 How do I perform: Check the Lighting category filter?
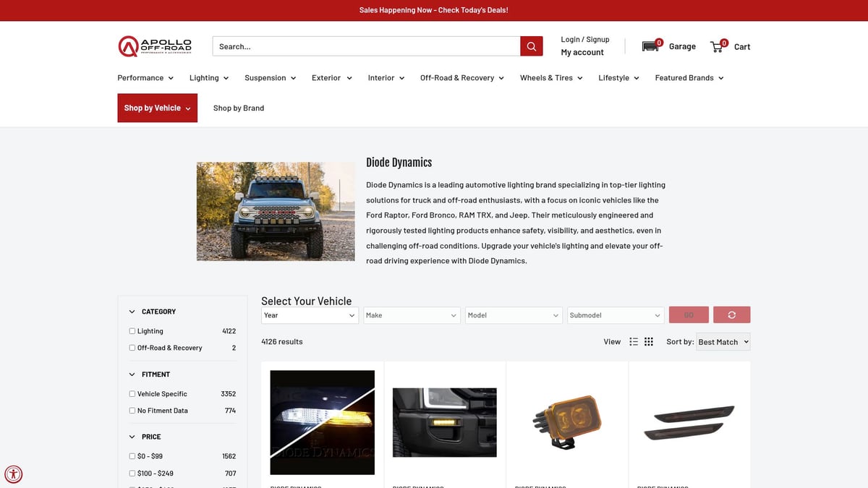132,331
